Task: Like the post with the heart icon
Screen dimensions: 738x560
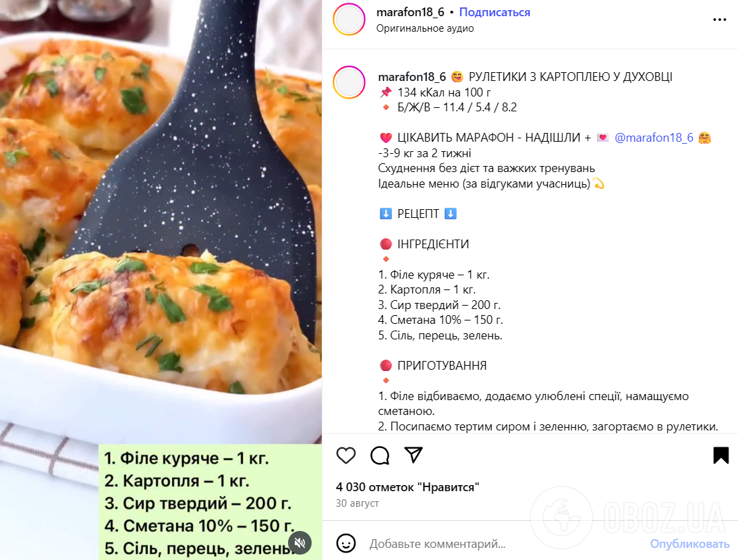Action: point(346,455)
